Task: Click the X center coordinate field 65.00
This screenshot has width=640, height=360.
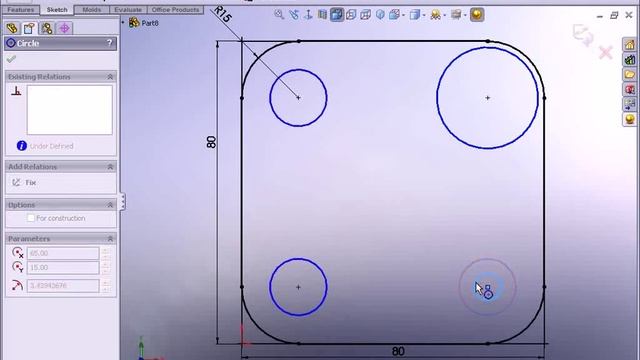Action: (63, 253)
